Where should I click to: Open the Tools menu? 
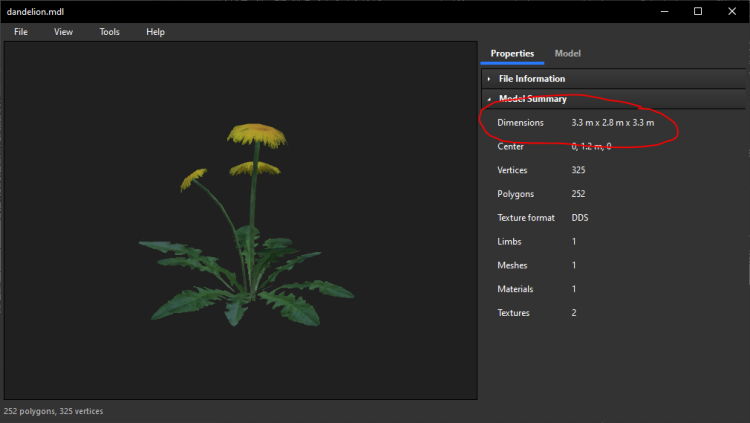point(109,32)
